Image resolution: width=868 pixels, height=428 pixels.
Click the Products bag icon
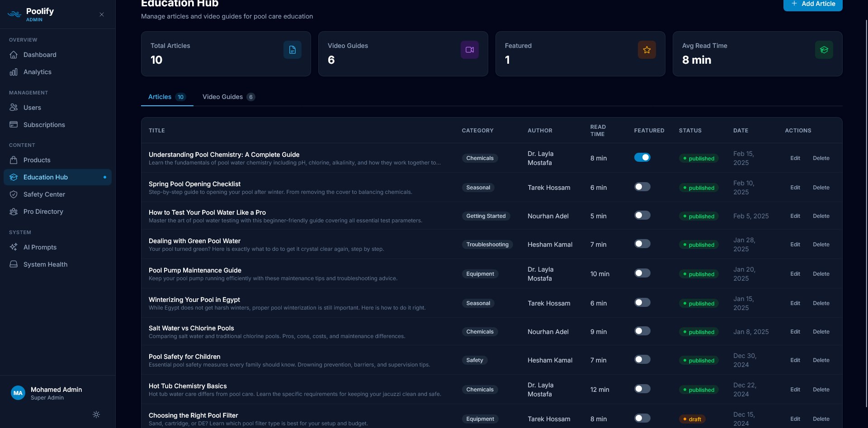pyautogui.click(x=14, y=160)
